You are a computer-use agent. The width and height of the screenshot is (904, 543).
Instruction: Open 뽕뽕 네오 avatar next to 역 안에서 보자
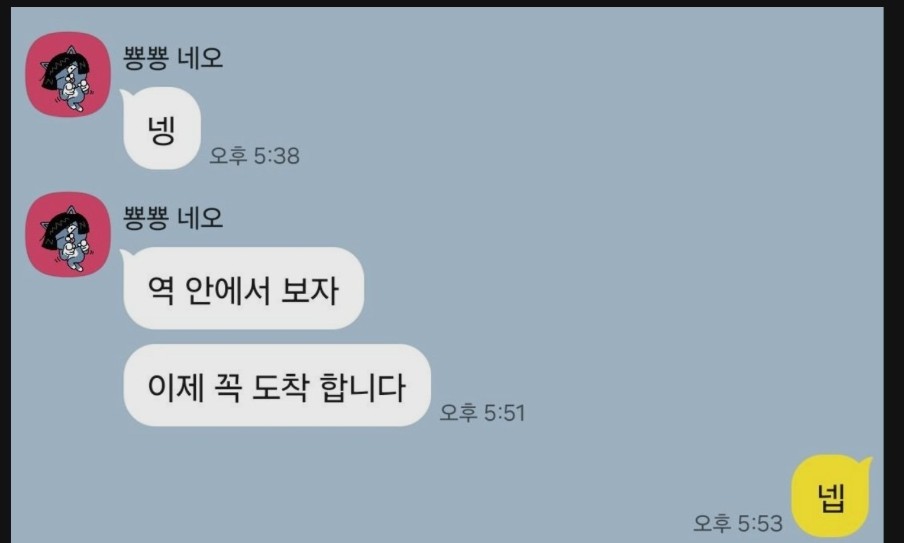click(68, 235)
